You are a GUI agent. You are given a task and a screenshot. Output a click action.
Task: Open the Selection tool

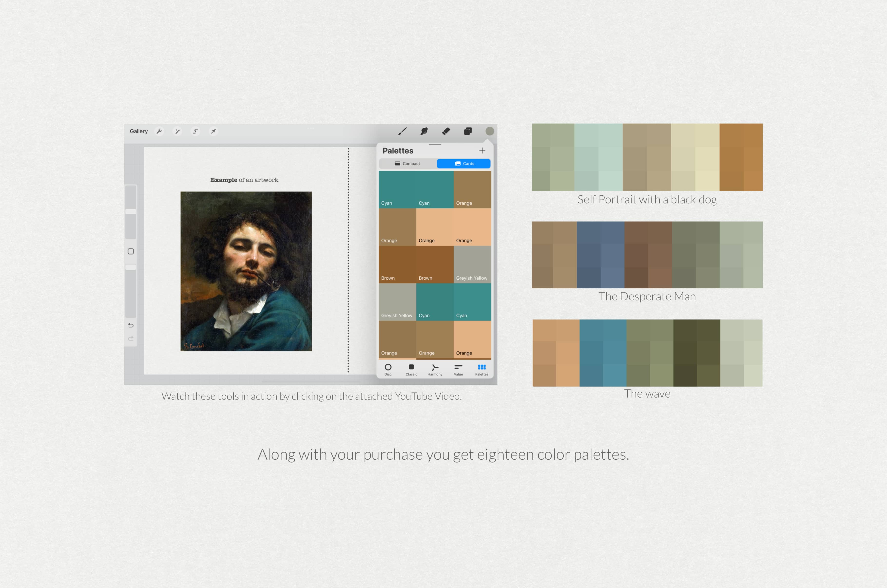[x=195, y=131]
